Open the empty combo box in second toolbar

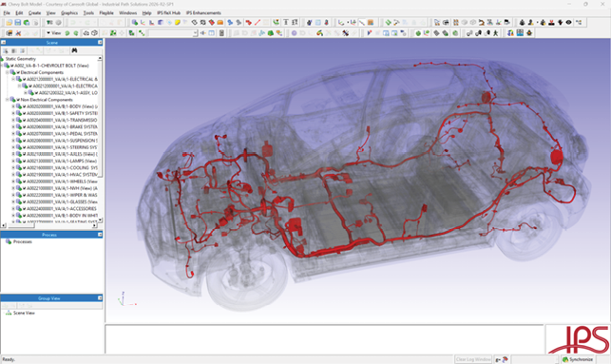[173, 33]
